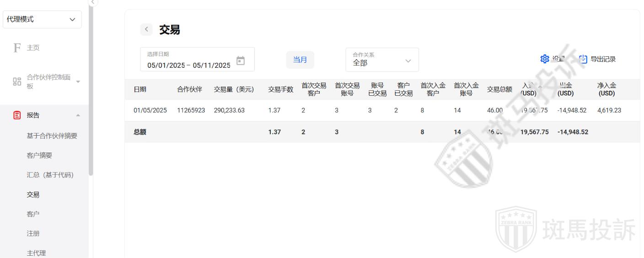Go to 汇总（基于代码）report

pos(50,175)
